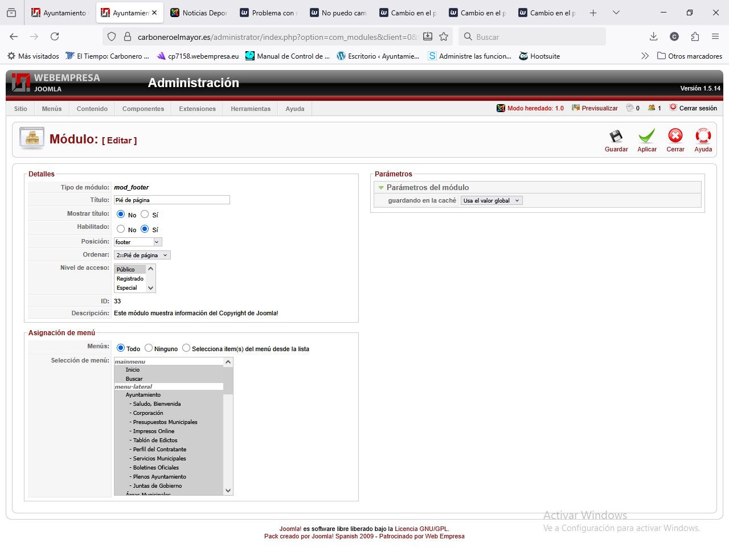Select Ninguno for menu assignment
The image size is (729, 560).
point(149,348)
